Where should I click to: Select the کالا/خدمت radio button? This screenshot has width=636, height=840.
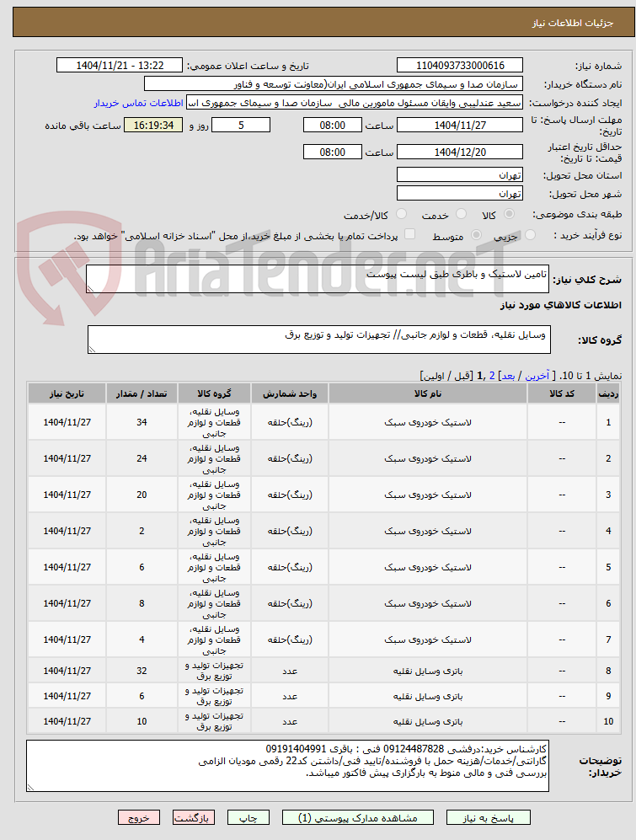click(x=401, y=214)
